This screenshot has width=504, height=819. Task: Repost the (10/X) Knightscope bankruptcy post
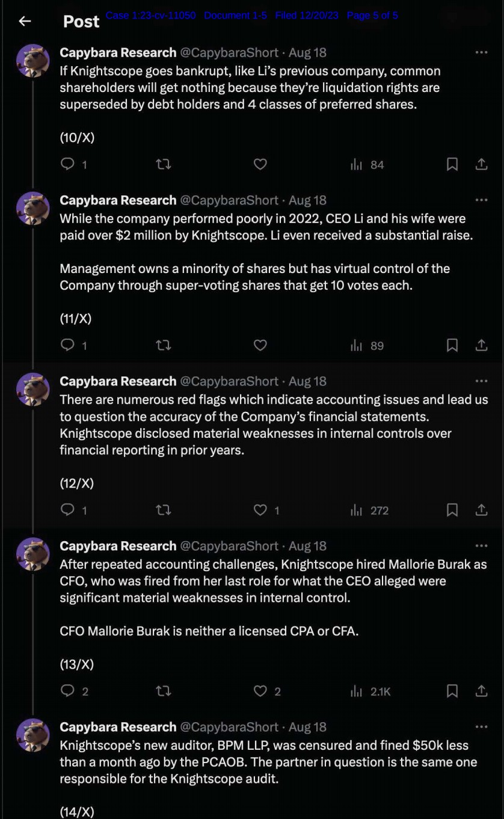coord(164,164)
